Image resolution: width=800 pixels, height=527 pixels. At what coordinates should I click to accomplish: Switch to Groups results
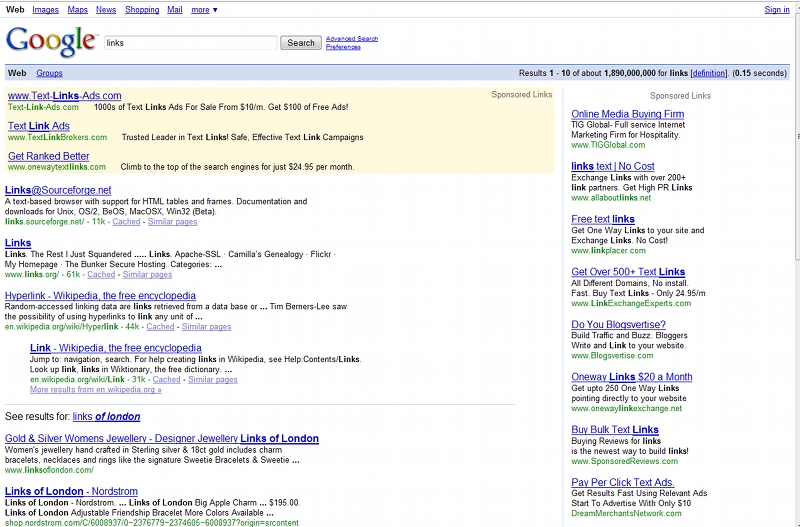pos(49,73)
